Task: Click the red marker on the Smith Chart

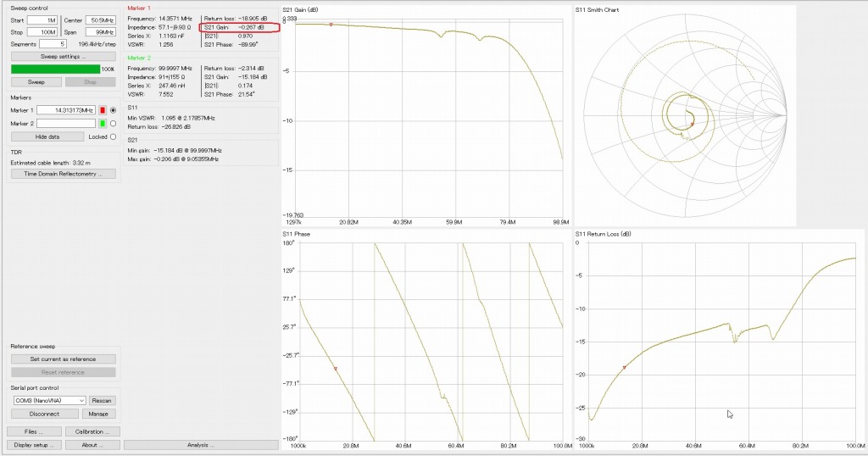Action: point(692,125)
